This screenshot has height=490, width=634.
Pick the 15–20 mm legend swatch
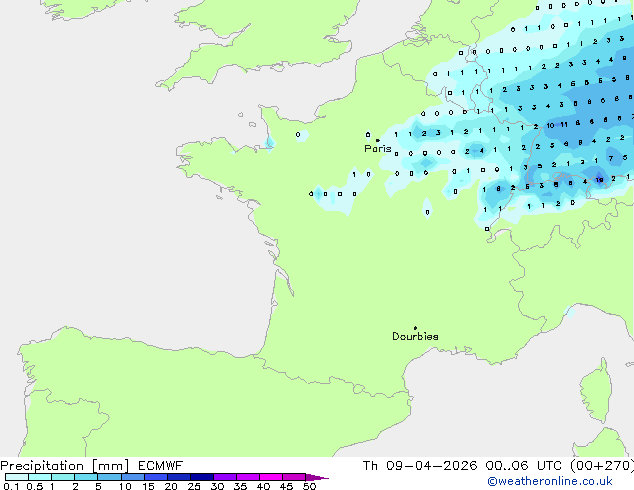pyautogui.click(x=155, y=477)
